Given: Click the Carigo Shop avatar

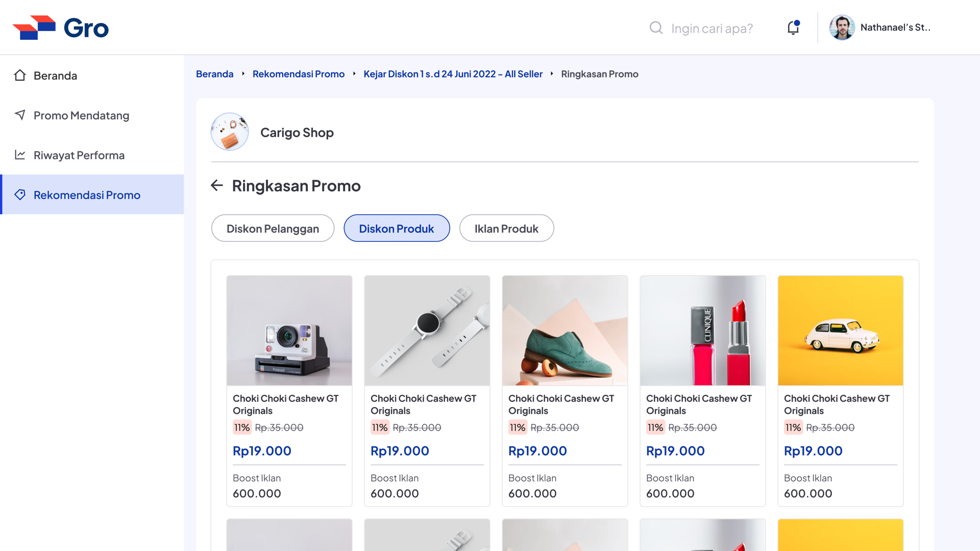Looking at the screenshot, I should point(230,132).
